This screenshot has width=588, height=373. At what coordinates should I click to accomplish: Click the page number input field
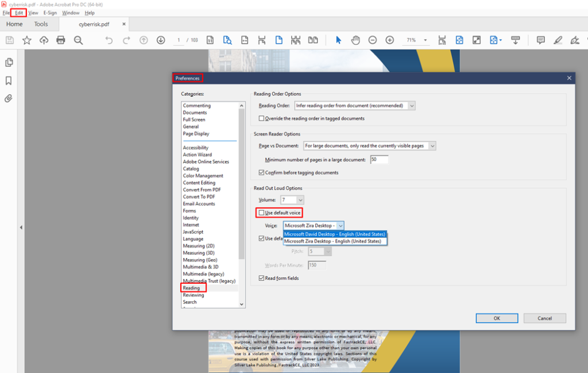(179, 40)
